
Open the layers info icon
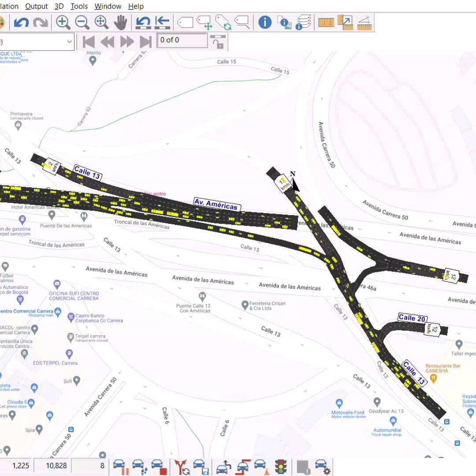tap(303, 22)
